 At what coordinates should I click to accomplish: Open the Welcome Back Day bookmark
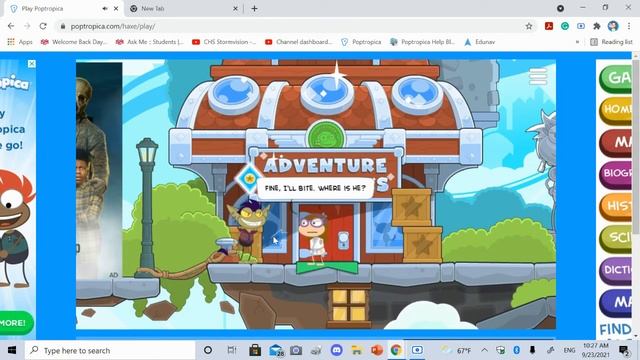click(x=74, y=42)
